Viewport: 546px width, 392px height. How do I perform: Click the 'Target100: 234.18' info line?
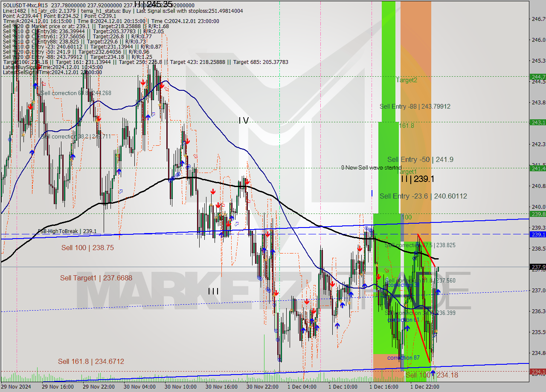coord(145,62)
